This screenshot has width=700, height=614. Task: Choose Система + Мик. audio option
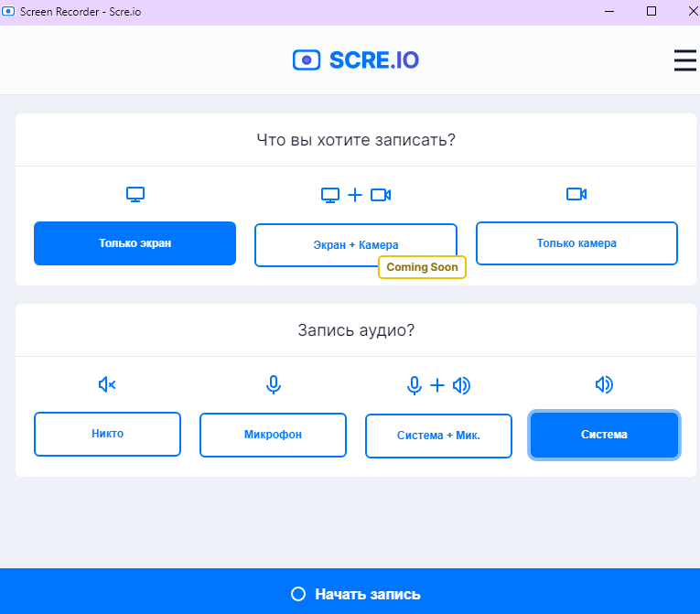click(x=438, y=436)
